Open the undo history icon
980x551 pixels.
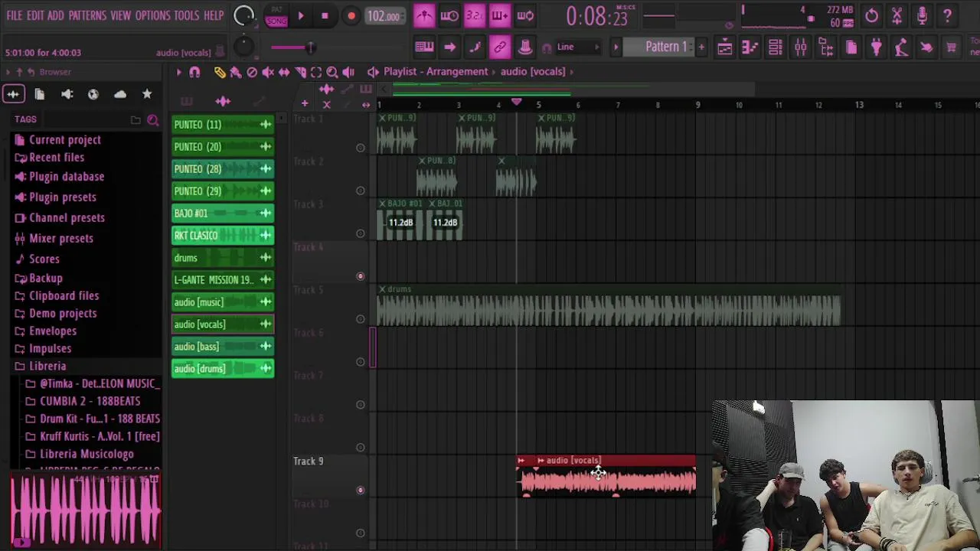[871, 15]
